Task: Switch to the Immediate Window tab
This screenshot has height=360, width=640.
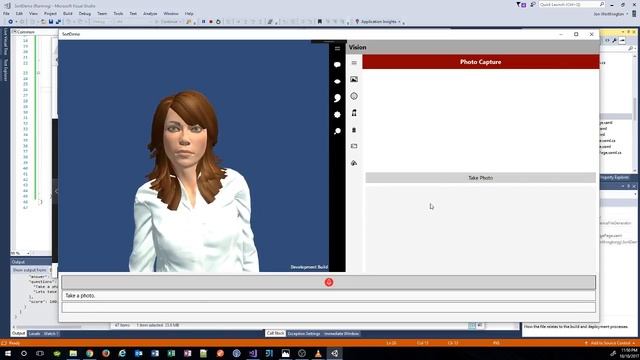Action: coord(341,333)
